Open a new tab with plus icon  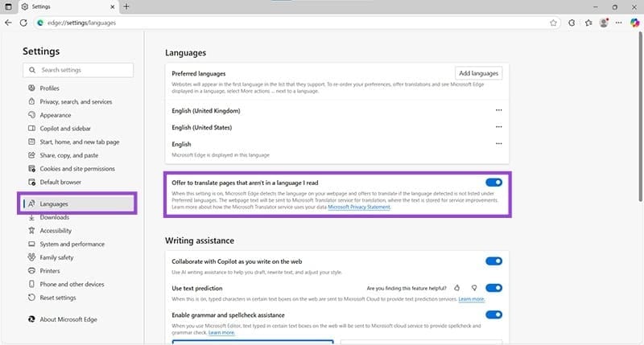click(x=126, y=6)
